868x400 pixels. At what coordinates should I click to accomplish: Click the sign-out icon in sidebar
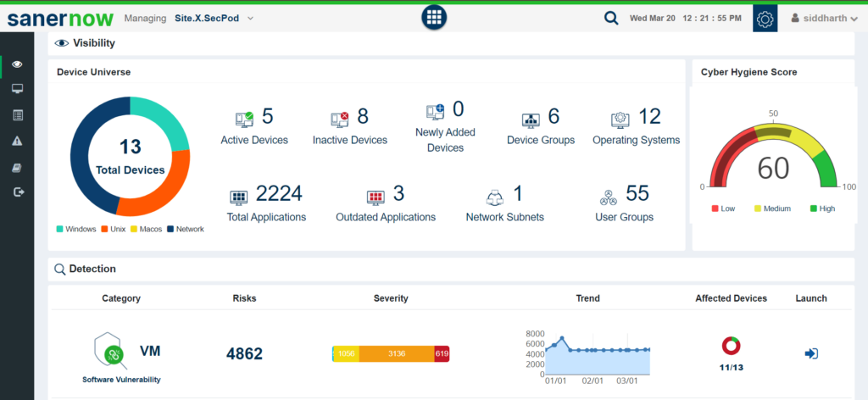pos(19,192)
